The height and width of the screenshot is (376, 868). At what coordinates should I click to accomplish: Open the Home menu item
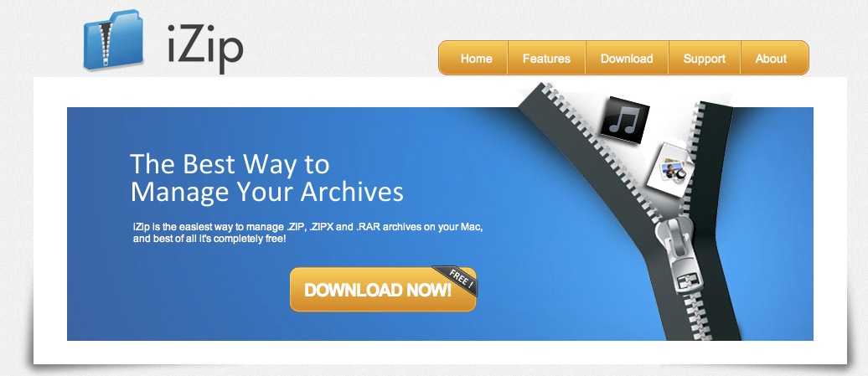476,58
